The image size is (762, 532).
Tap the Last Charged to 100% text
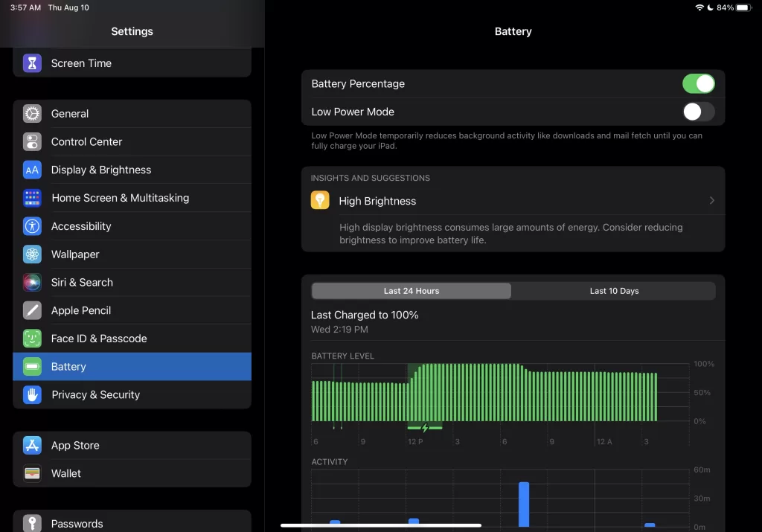(365, 315)
